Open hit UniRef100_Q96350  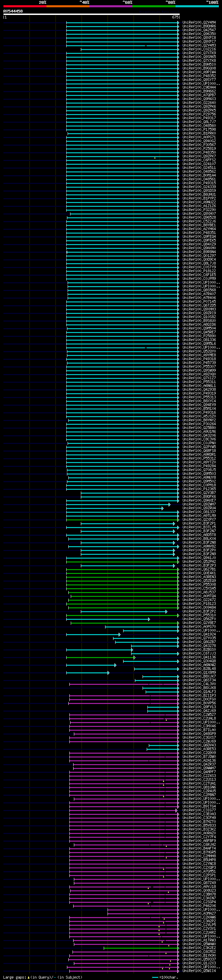click(199, 34)
